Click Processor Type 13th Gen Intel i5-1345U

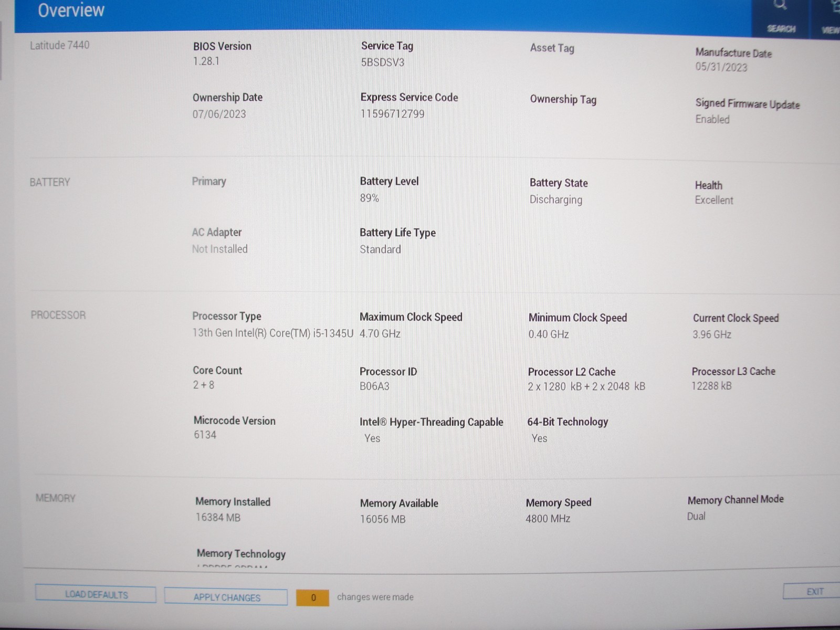coord(273,333)
